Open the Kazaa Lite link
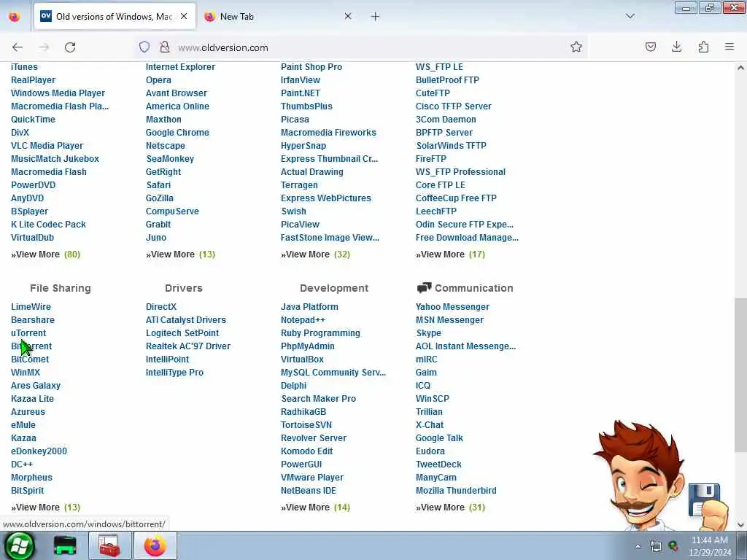The height and width of the screenshot is (560, 747). [32, 399]
